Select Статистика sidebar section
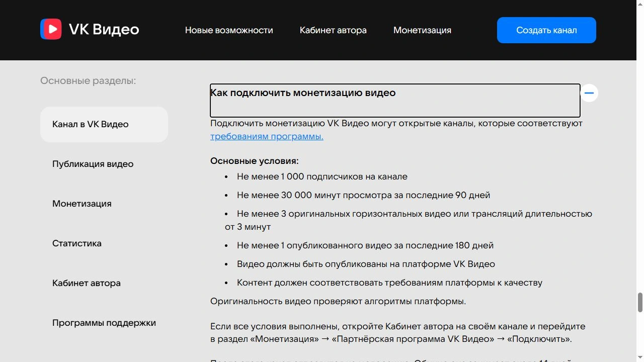Image resolution: width=644 pixels, height=362 pixels. (x=77, y=243)
